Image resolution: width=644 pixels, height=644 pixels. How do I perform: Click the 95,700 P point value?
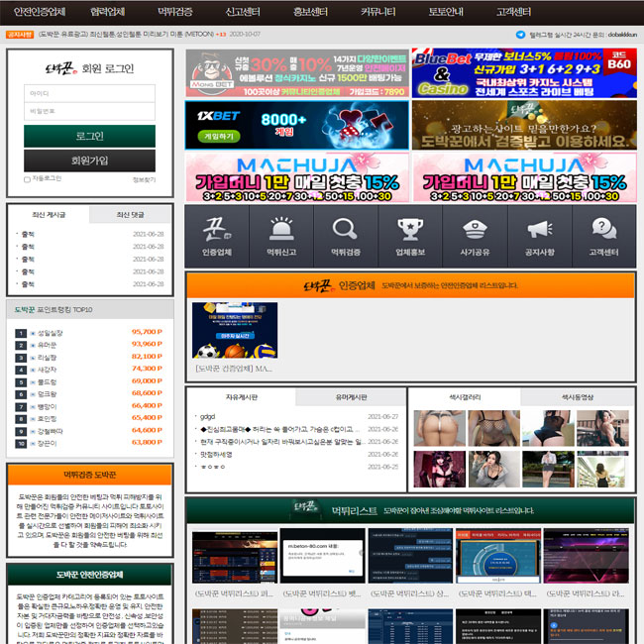pos(147,332)
